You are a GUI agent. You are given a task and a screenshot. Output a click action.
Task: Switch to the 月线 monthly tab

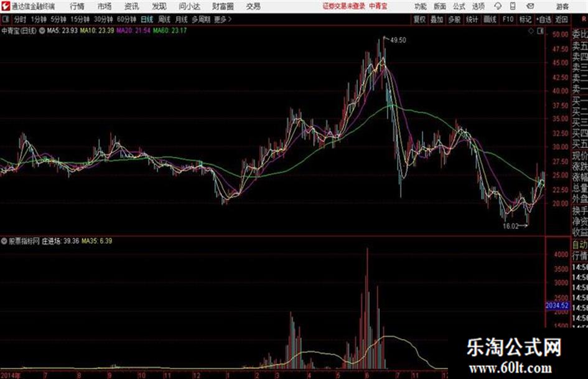[x=182, y=19]
